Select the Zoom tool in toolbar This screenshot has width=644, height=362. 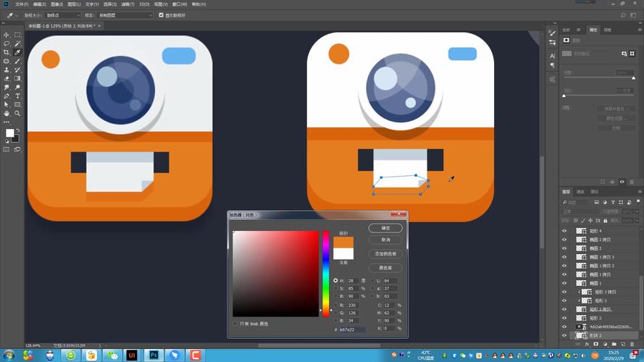click(17, 113)
